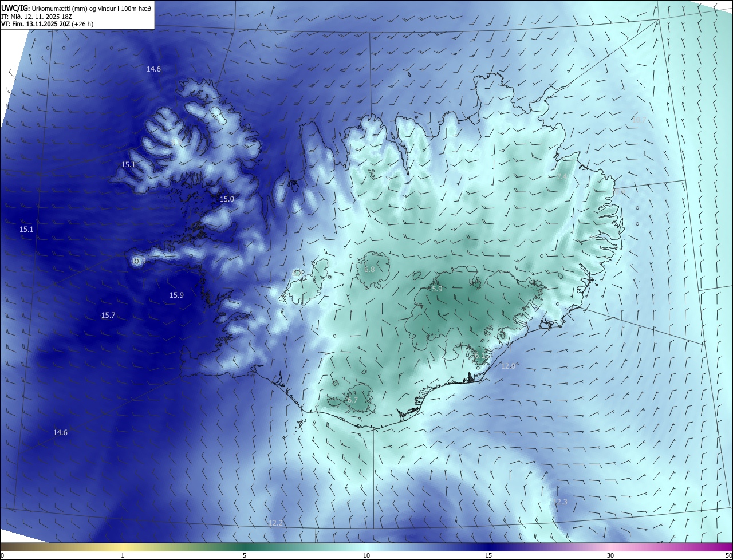Image resolution: width=733 pixels, height=560 pixels.
Task: Click the 14.6 label in the southwest ocean
Action: tap(60, 432)
